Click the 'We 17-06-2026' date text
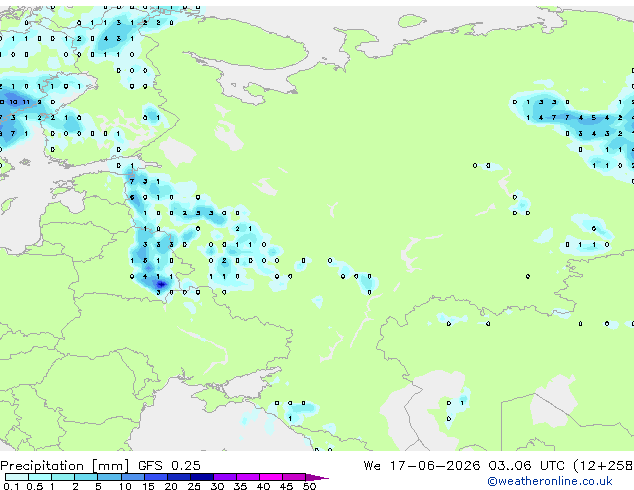 422,466
